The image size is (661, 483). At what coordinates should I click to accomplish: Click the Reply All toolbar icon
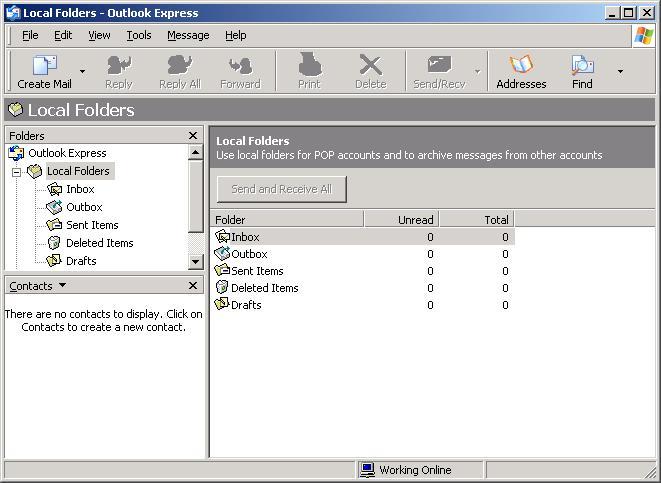pyautogui.click(x=180, y=65)
